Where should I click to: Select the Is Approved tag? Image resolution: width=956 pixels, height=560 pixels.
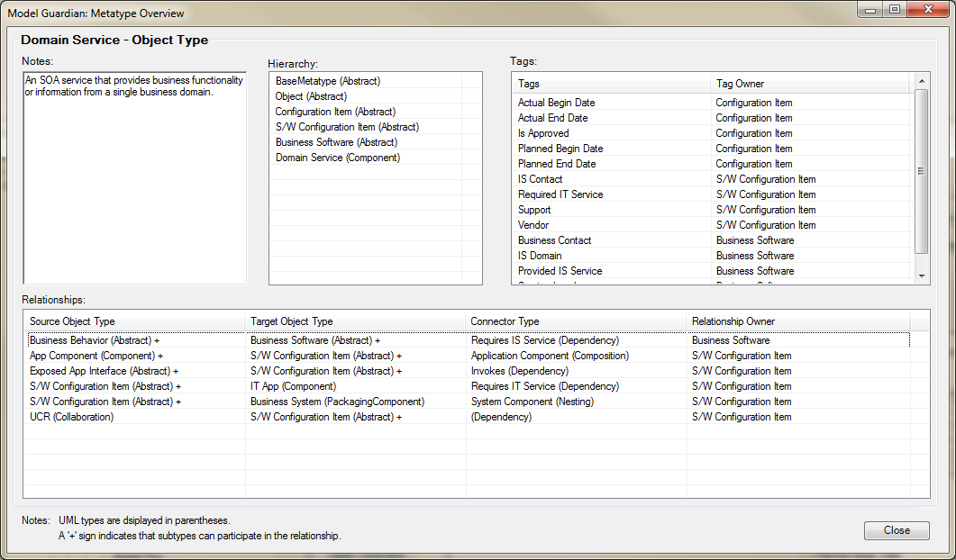click(x=543, y=133)
